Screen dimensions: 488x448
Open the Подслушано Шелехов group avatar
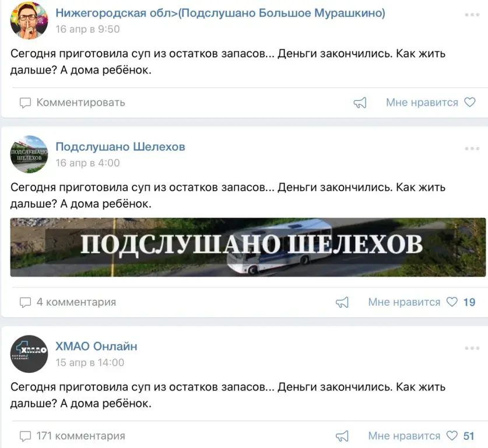pos(29,155)
